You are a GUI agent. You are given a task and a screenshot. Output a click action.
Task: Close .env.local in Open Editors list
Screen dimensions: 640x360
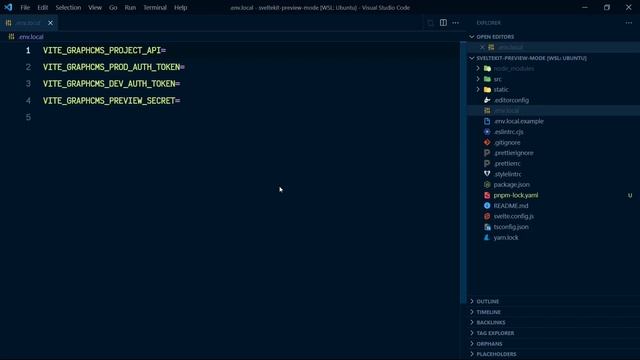pyautogui.click(x=482, y=47)
